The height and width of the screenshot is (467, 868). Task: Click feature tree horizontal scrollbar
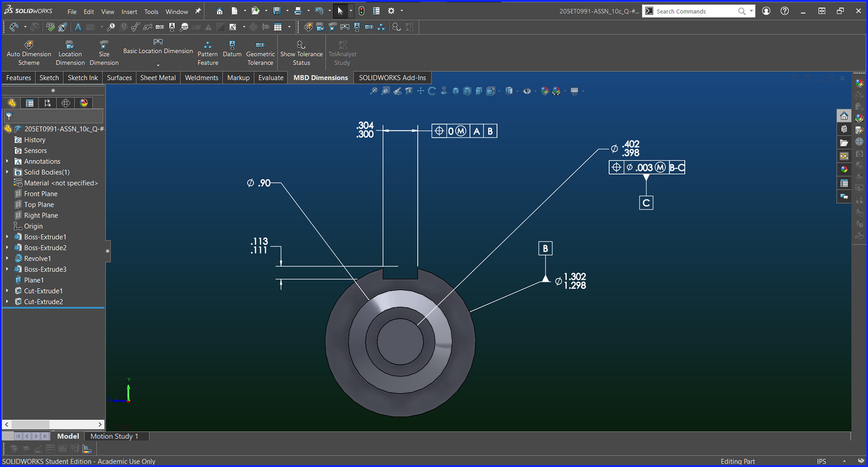[x=53, y=425]
